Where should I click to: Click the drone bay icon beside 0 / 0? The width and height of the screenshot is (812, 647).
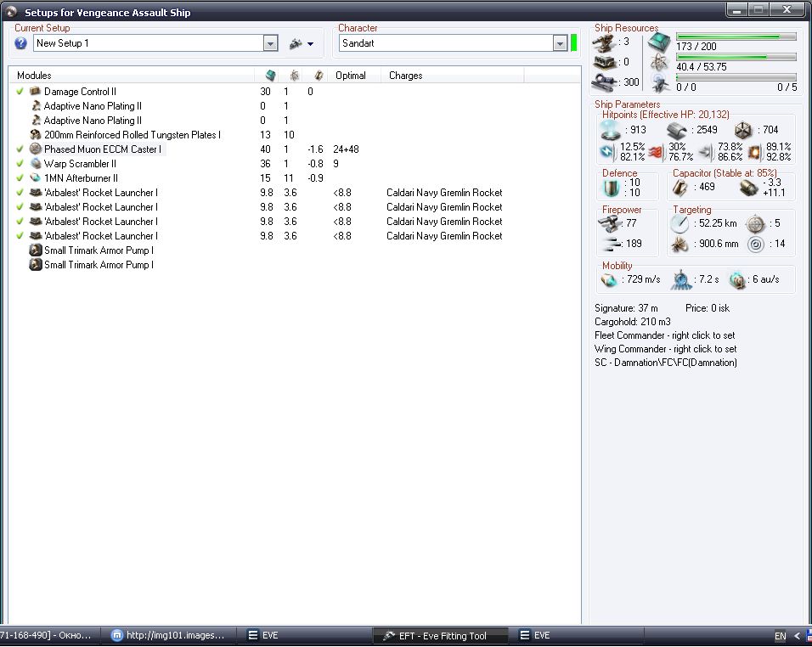coord(660,83)
